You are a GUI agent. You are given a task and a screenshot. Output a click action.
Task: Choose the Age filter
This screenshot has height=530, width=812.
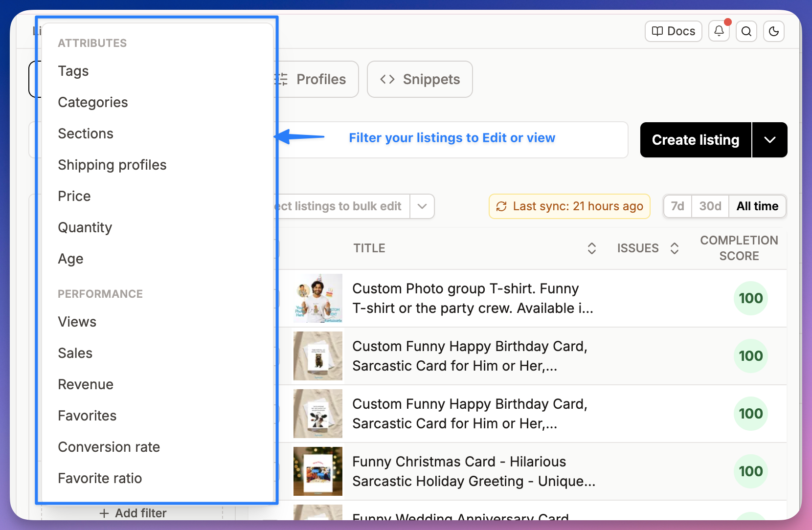point(70,259)
